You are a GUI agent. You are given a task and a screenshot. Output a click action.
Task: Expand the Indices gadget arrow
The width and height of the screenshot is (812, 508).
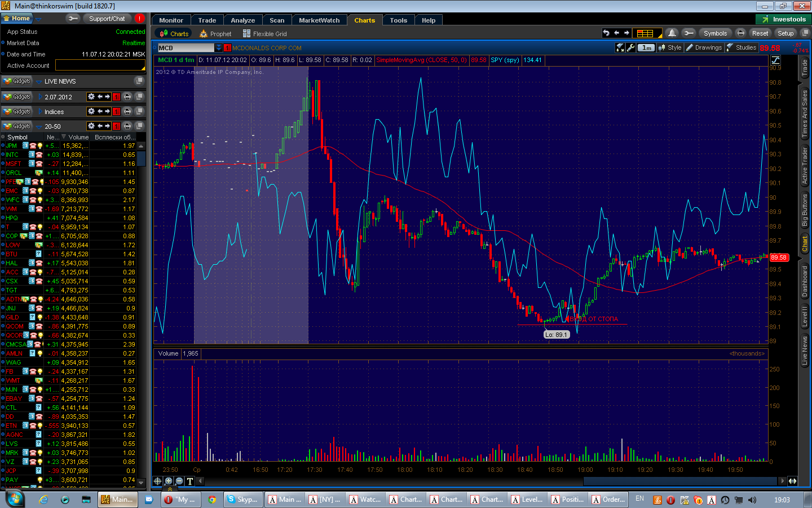pos(41,112)
